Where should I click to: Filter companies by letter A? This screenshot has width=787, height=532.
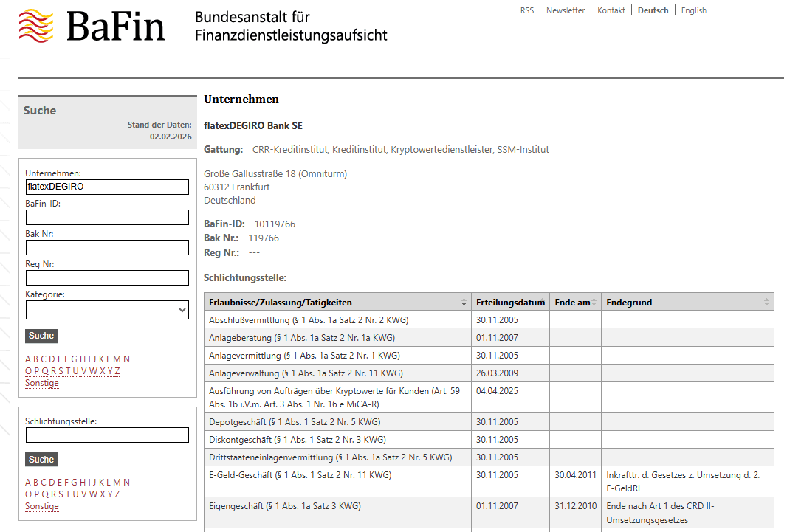tap(27, 359)
